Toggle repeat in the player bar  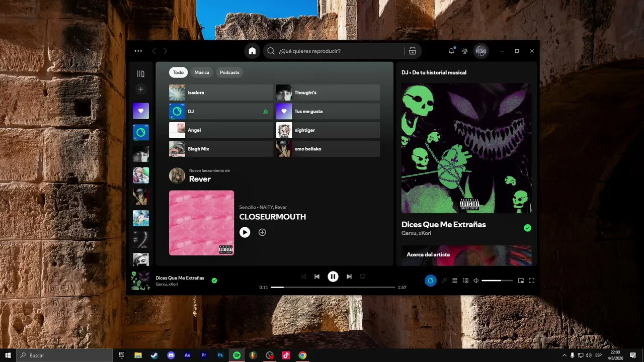coord(362,277)
